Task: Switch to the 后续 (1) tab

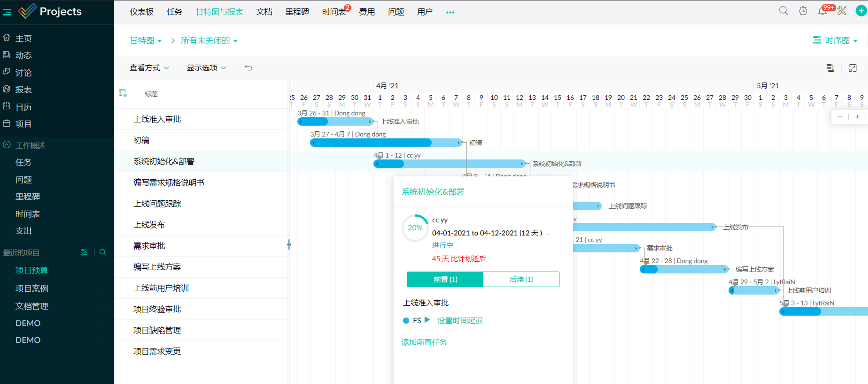Action: pyautogui.click(x=521, y=279)
